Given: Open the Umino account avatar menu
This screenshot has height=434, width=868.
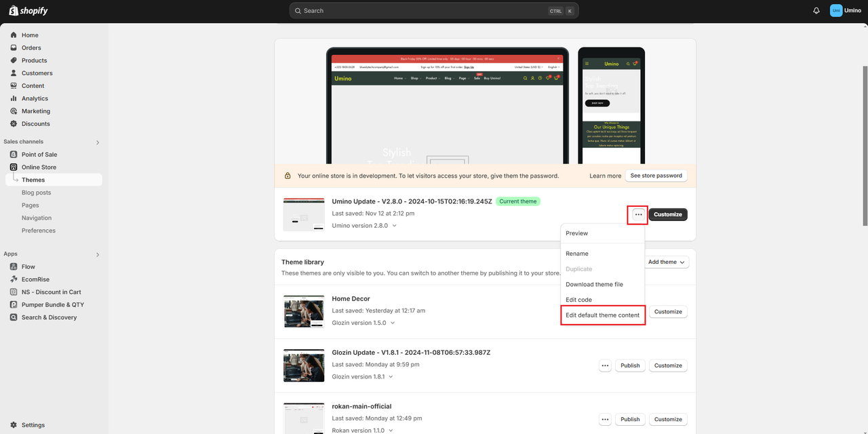Looking at the screenshot, I should pyautogui.click(x=836, y=11).
